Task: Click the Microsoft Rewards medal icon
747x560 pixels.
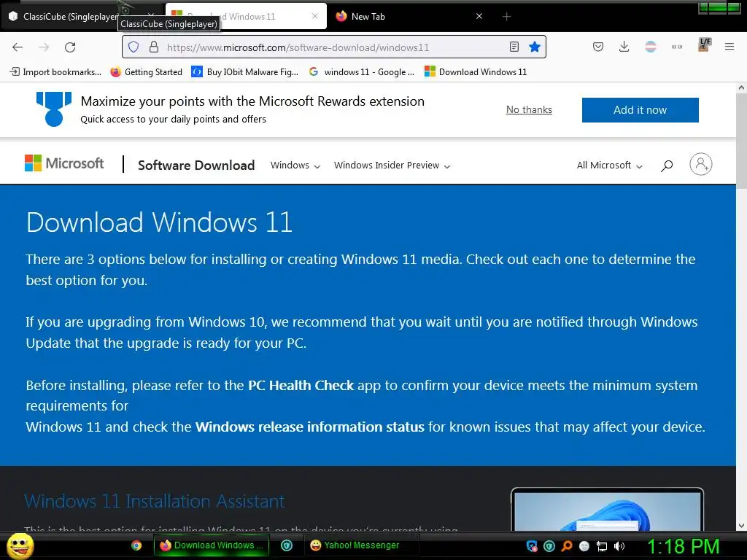Action: [54, 109]
